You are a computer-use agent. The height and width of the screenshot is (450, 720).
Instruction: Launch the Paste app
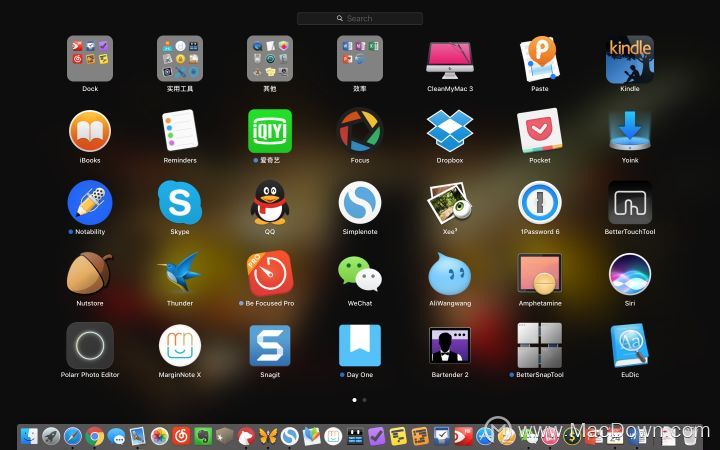click(540, 59)
